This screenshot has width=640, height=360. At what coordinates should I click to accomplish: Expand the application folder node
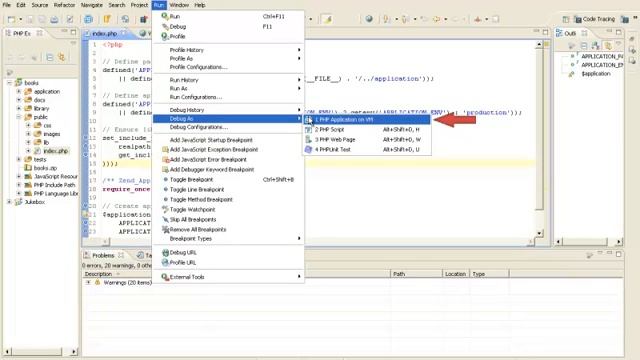click(x=19, y=91)
